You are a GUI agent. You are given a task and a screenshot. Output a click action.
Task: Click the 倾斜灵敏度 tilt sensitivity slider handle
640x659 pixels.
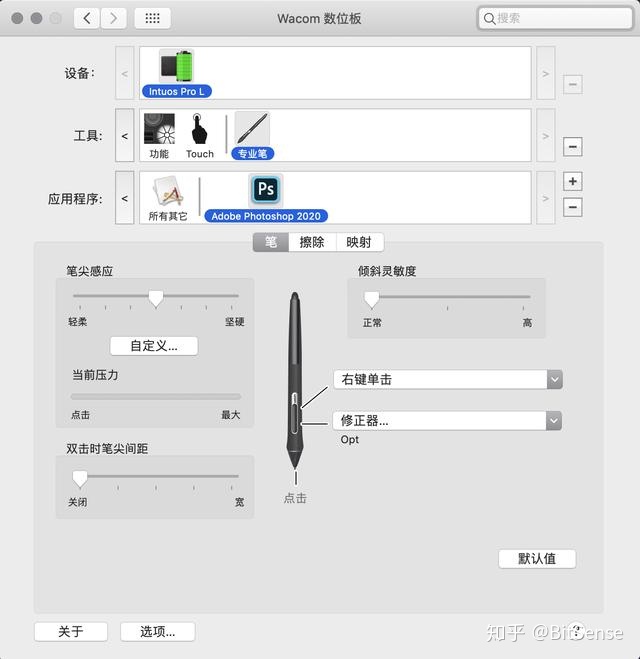click(x=371, y=299)
